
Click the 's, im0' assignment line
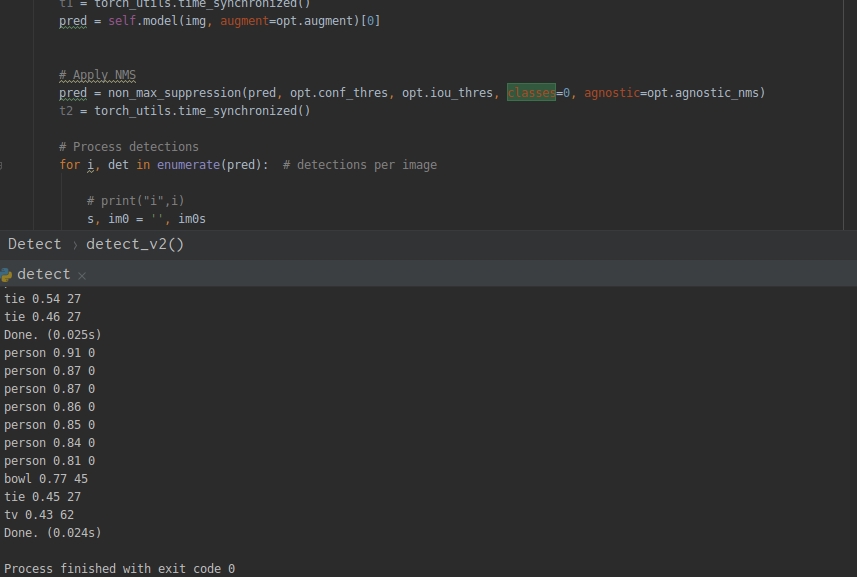(146, 219)
